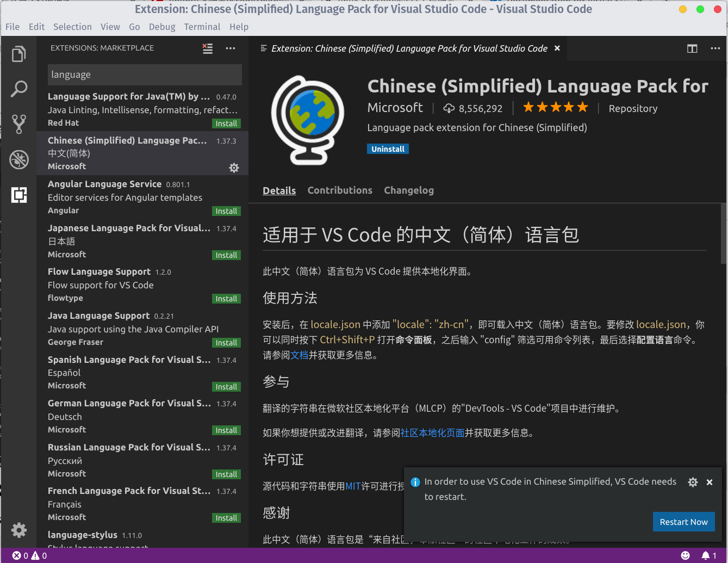Open the 文档 documentation link
Image resolution: width=728 pixels, height=563 pixels.
(x=300, y=355)
